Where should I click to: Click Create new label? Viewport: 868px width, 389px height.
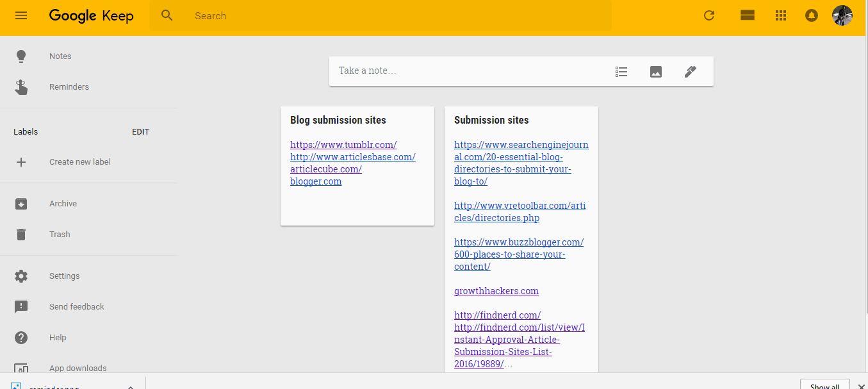(79, 162)
